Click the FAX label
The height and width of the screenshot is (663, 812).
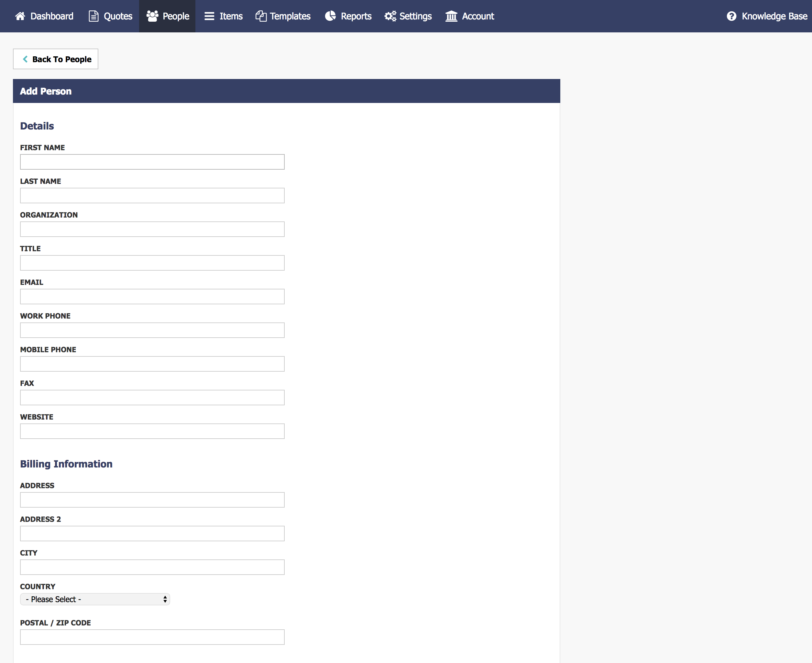tap(27, 383)
